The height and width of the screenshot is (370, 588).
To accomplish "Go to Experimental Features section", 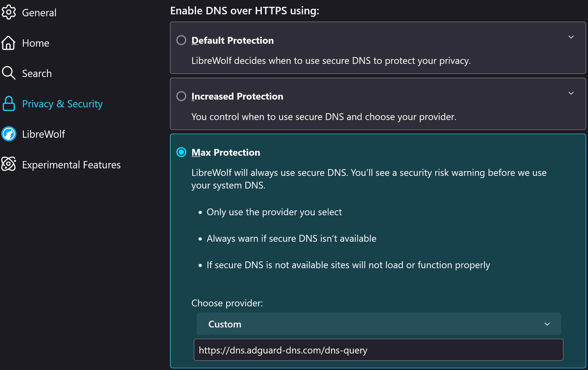I will pos(71,165).
